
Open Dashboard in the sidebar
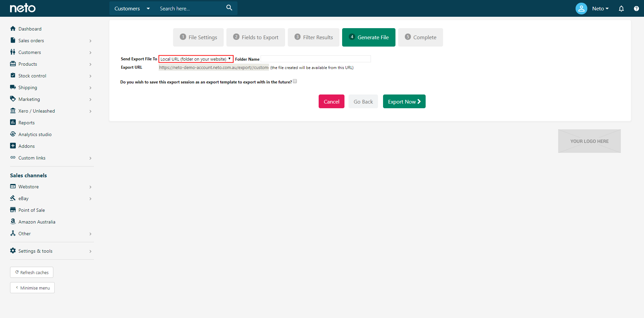pos(30,29)
